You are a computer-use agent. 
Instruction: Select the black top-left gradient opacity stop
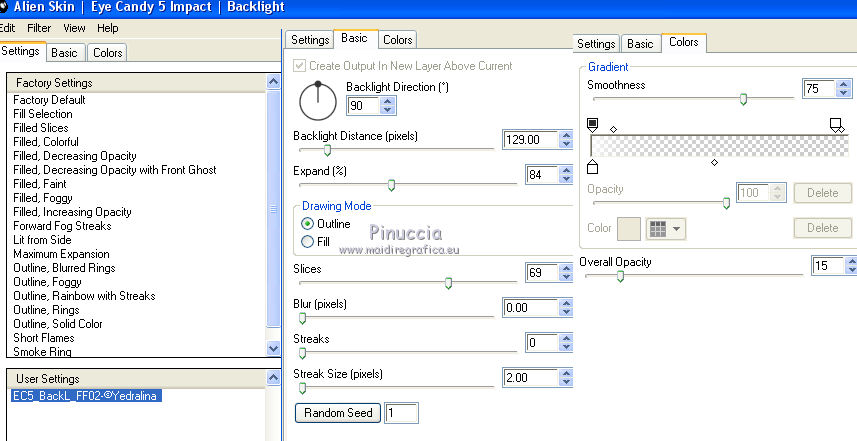[592, 125]
